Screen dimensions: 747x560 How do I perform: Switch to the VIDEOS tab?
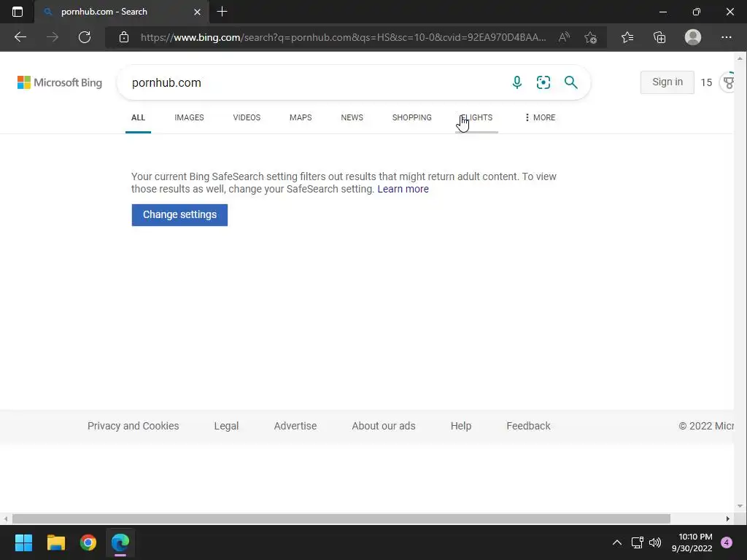tap(247, 117)
